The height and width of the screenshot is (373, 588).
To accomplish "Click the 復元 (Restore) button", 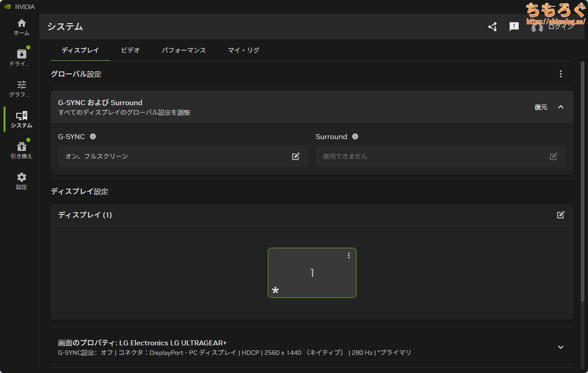I will coord(541,107).
